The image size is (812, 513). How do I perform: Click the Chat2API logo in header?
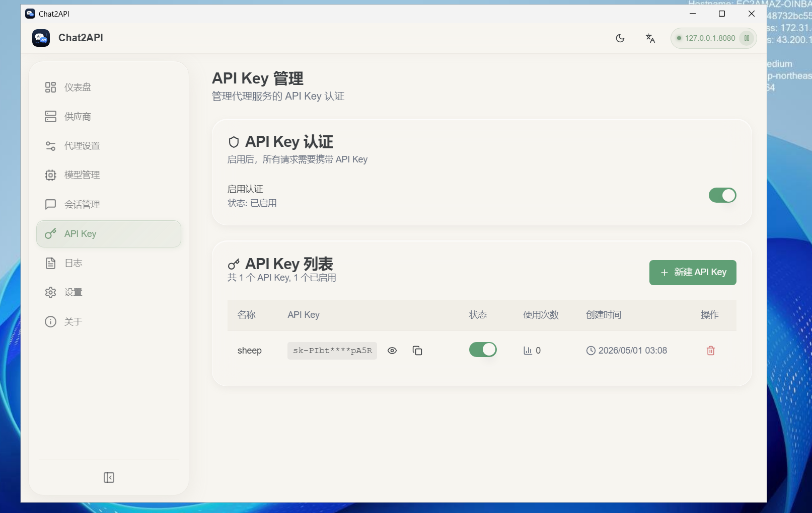pyautogui.click(x=41, y=38)
